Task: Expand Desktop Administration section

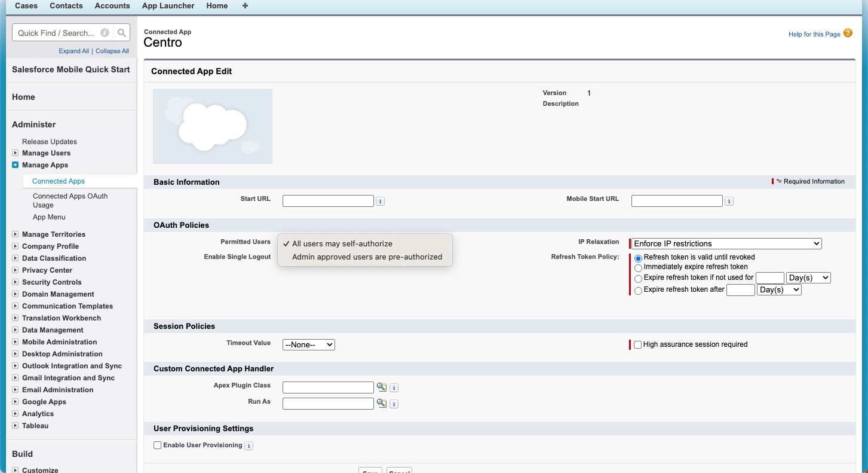Action: (x=16, y=354)
